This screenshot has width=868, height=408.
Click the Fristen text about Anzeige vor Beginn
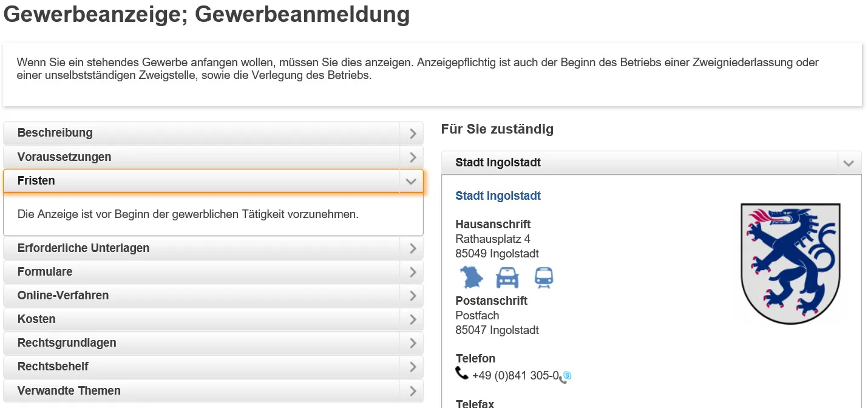188,214
